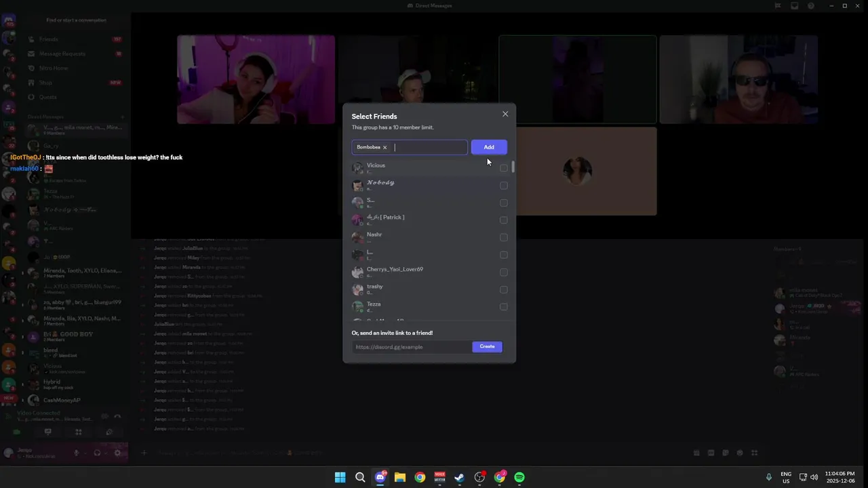Open the volume tray icon
The width and height of the screenshot is (868, 488).
pos(814,477)
